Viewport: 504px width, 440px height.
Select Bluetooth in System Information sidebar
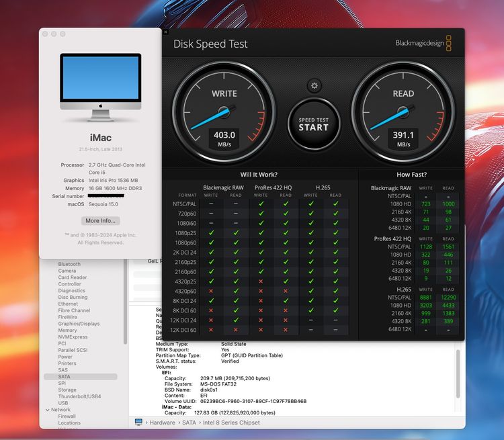tap(69, 264)
